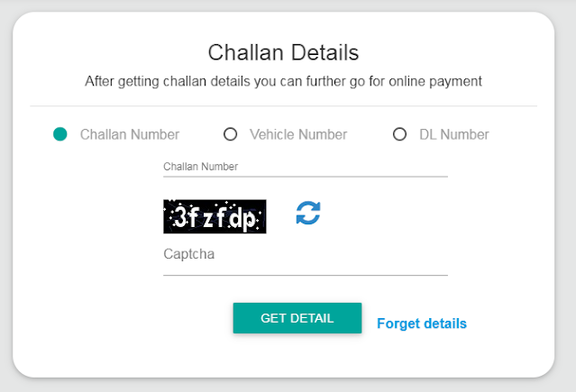Click the underline below Challan Number field
Image resolution: width=576 pixels, height=392 pixels.
click(306, 177)
